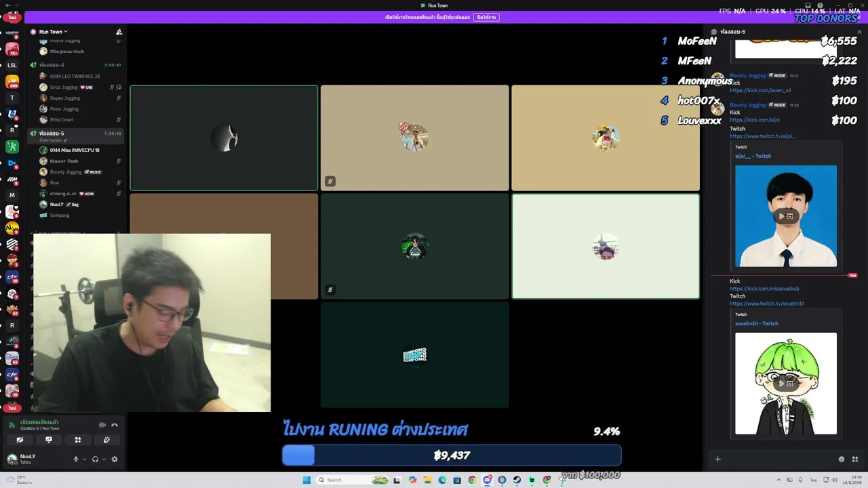
Task: Open Steam from the taskbar
Action: click(x=517, y=480)
